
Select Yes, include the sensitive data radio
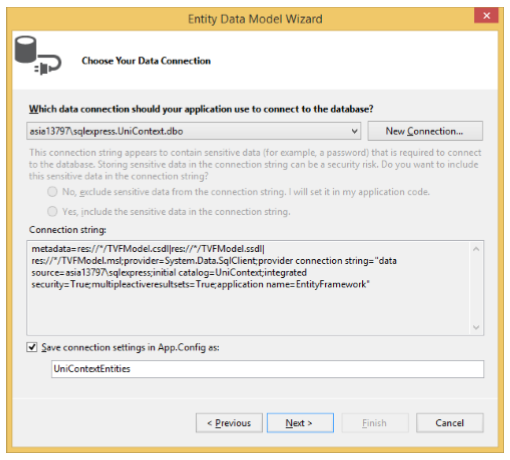[x=52, y=211]
